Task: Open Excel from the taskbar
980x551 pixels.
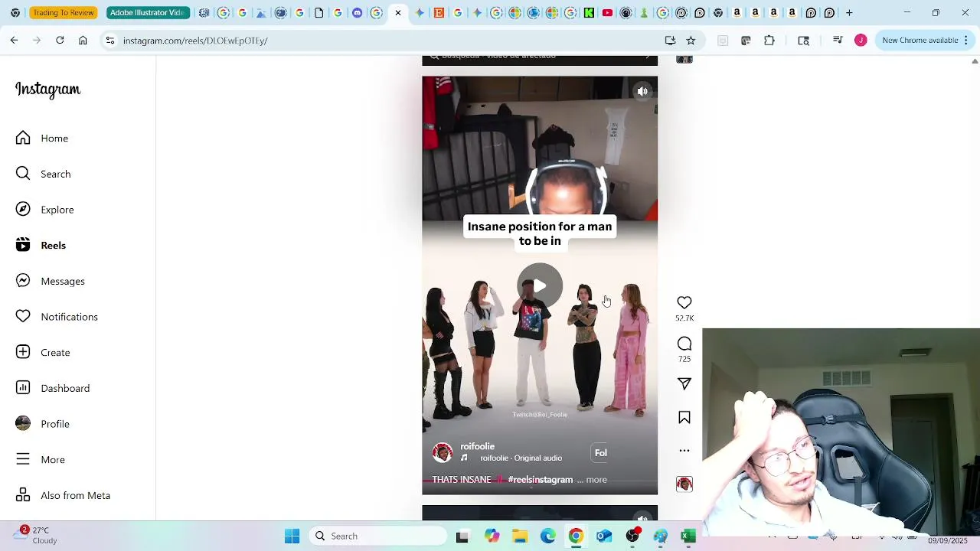Action: coord(688,536)
